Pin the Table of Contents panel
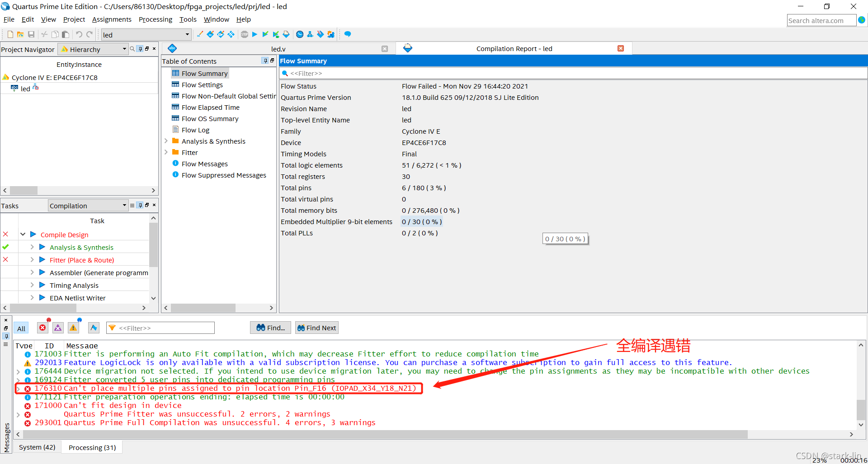The image size is (868, 464). pyautogui.click(x=265, y=61)
